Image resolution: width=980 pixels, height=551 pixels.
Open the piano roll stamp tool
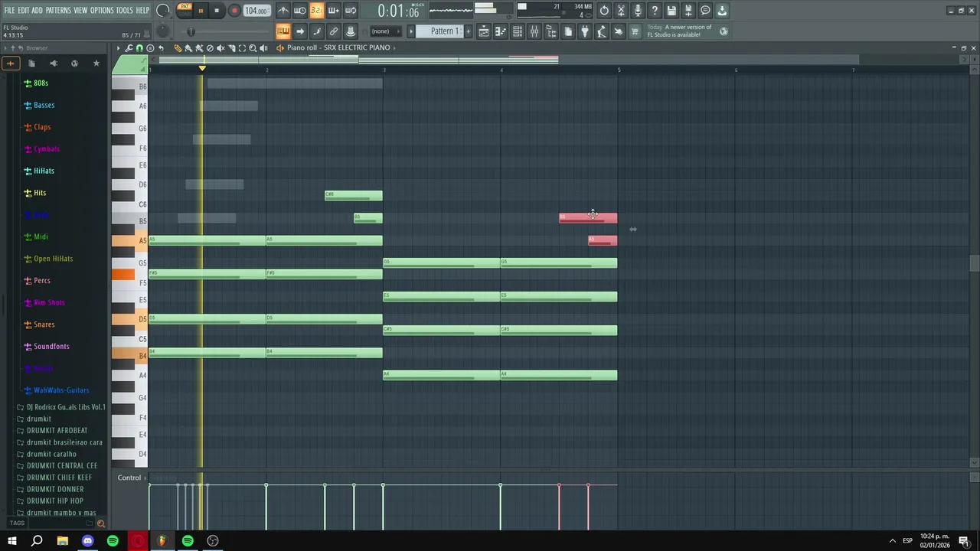pos(150,47)
